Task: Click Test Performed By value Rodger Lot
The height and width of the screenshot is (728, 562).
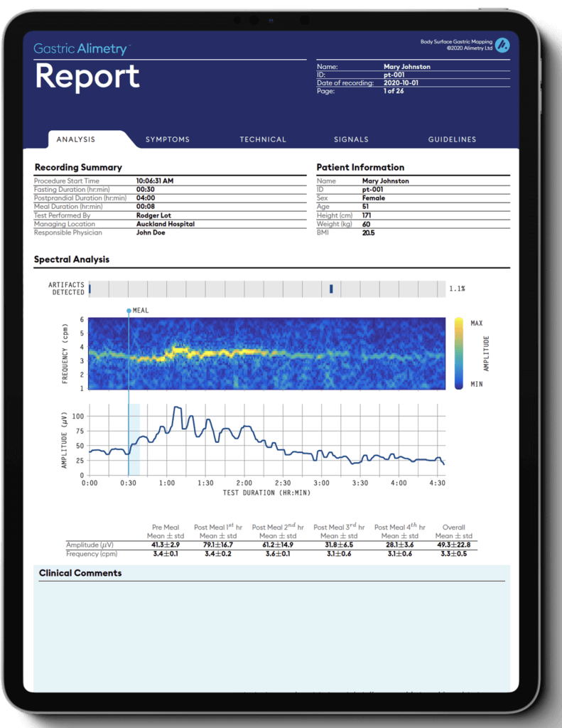Action: coord(153,215)
